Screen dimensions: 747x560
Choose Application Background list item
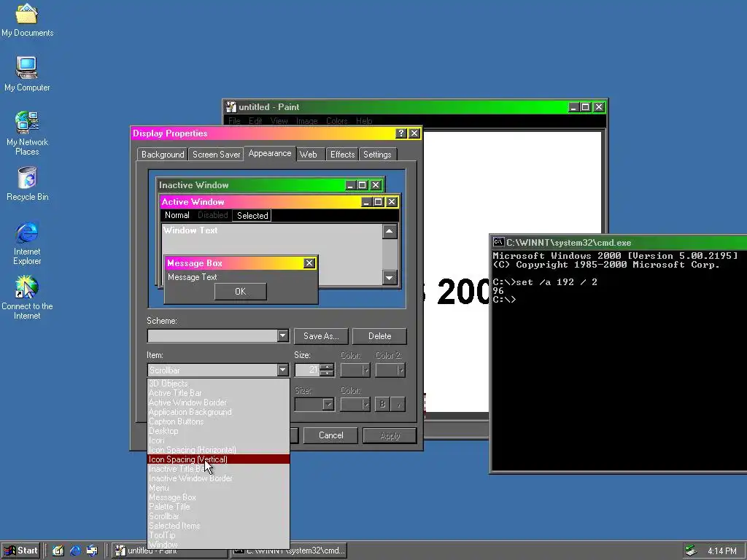pos(219,412)
